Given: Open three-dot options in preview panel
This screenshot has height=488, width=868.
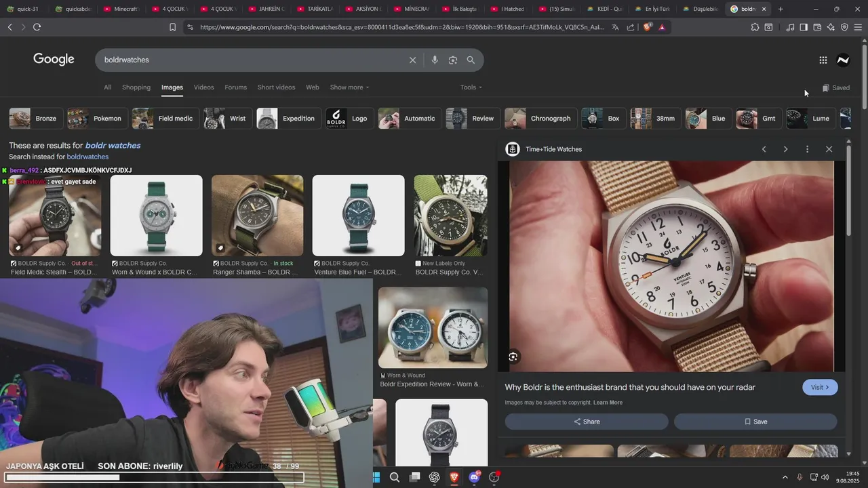Looking at the screenshot, I should (807, 149).
